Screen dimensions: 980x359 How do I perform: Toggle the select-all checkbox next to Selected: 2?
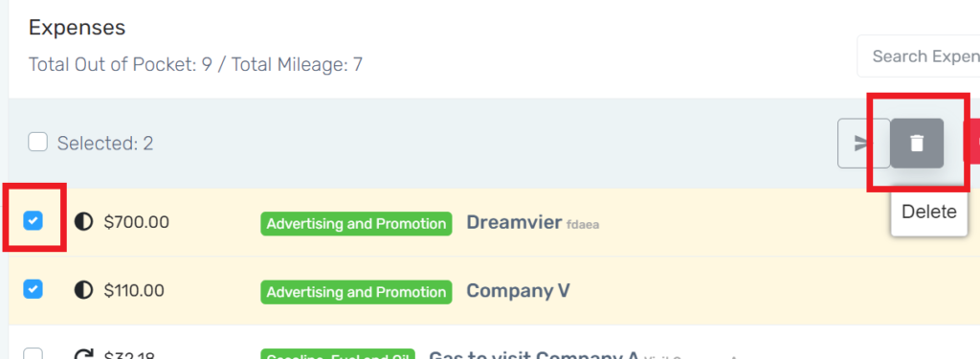pyautogui.click(x=37, y=142)
